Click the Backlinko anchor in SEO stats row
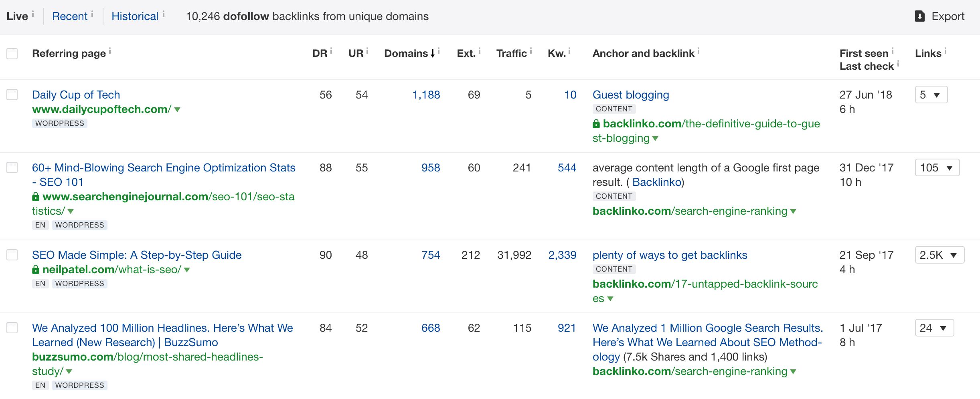Screen dimensions: 980x399 click(x=657, y=182)
